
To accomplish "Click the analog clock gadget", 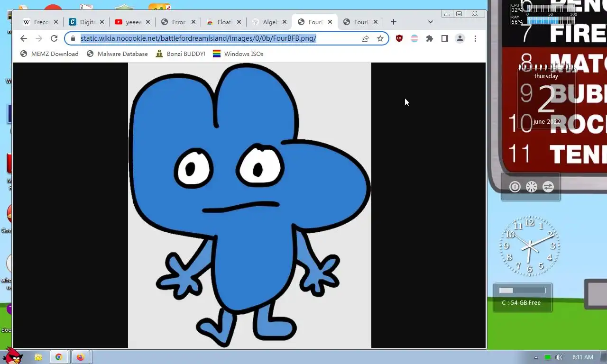I will pos(530,246).
